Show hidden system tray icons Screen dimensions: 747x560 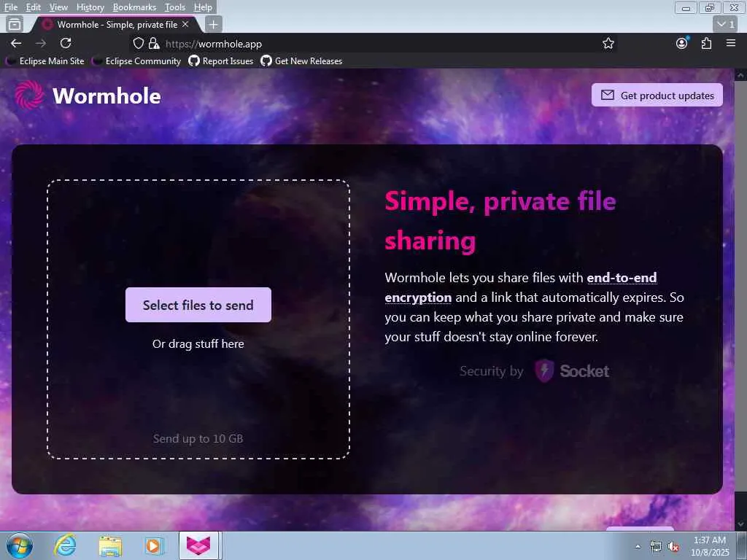[638, 546]
